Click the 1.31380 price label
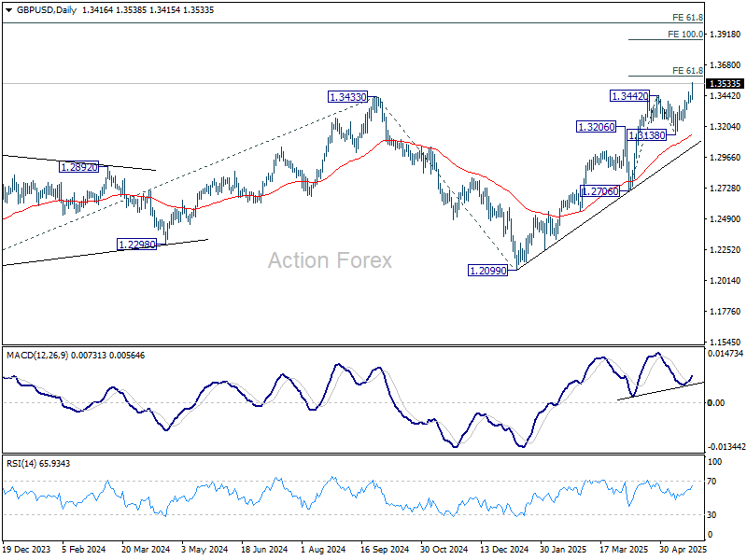The height and width of the screenshot is (560, 747). (646, 135)
